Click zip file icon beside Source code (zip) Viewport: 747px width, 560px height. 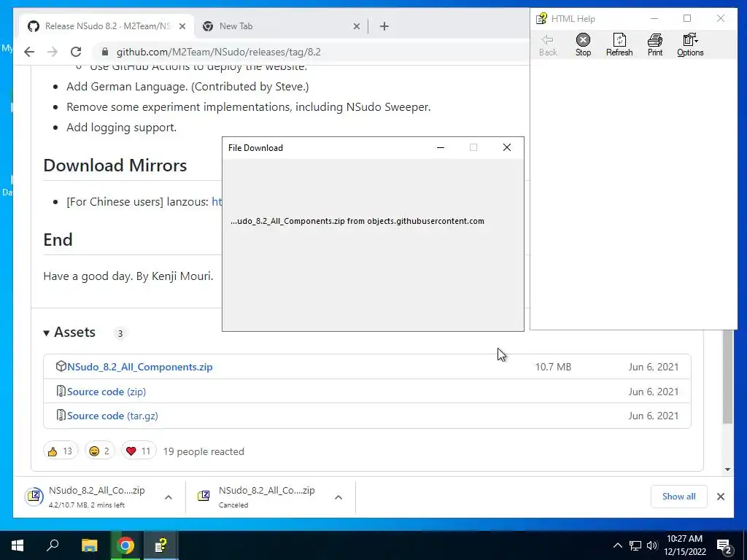point(61,391)
